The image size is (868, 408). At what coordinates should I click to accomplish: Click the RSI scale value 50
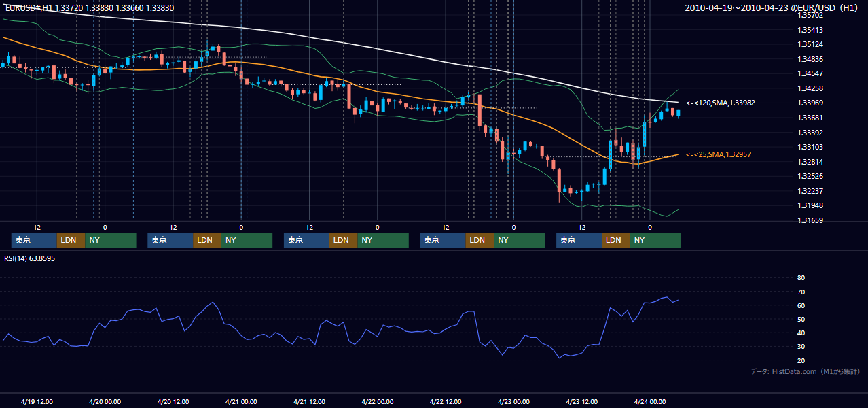point(801,319)
